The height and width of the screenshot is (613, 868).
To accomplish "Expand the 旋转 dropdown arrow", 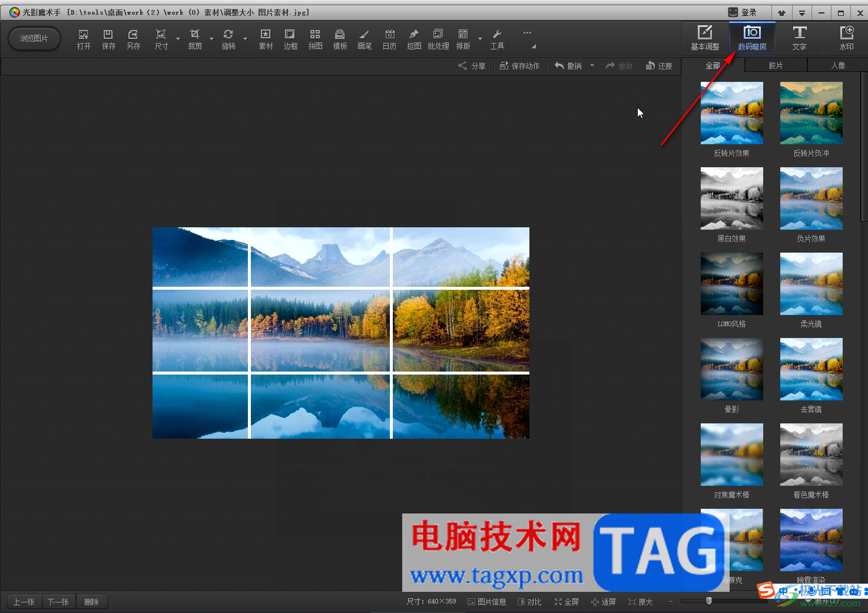I will click(x=245, y=39).
